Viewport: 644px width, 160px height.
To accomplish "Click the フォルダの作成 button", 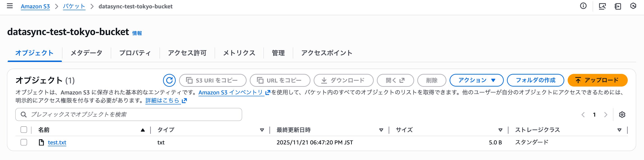I will coord(535,80).
